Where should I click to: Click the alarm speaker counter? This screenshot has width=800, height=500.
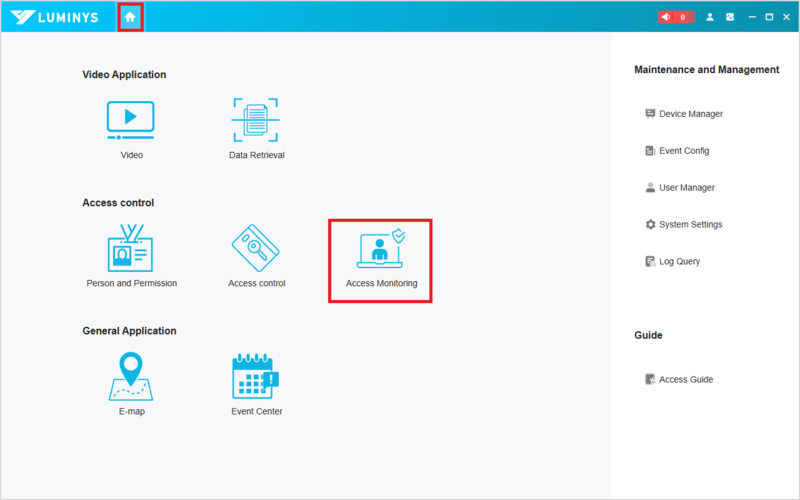coord(676,17)
